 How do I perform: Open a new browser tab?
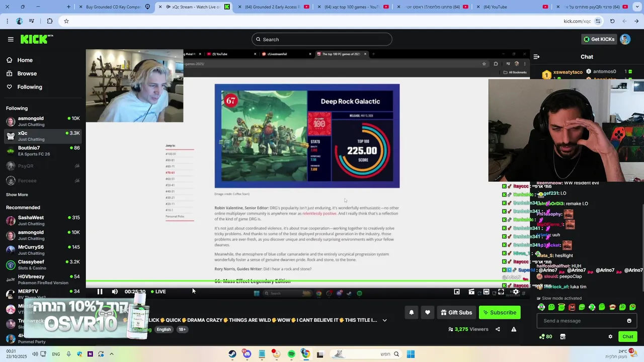pyautogui.click(x=69, y=7)
